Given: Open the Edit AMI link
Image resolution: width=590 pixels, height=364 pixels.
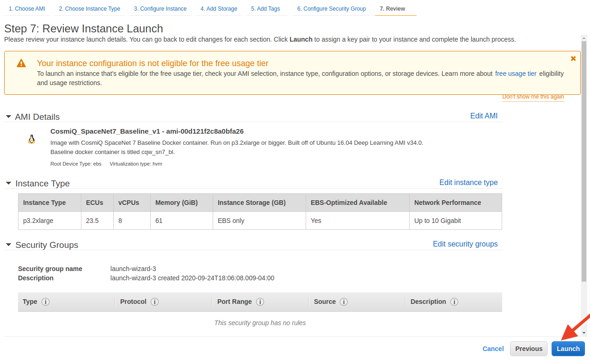Looking at the screenshot, I should click(484, 116).
